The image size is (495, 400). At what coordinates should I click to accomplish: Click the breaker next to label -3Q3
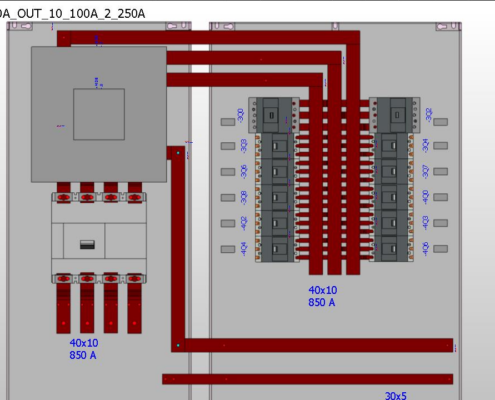tap(275, 146)
